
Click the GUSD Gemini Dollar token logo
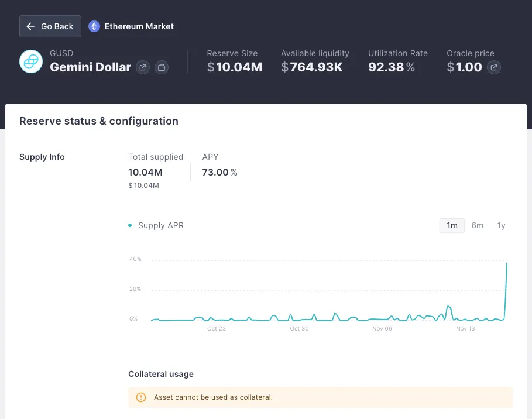tap(31, 61)
